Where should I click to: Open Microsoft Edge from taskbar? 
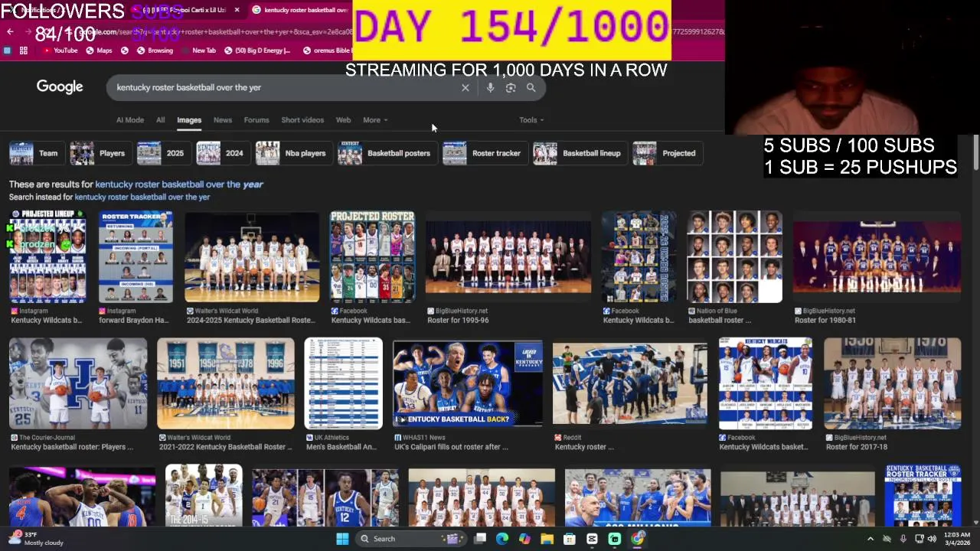coord(501,539)
